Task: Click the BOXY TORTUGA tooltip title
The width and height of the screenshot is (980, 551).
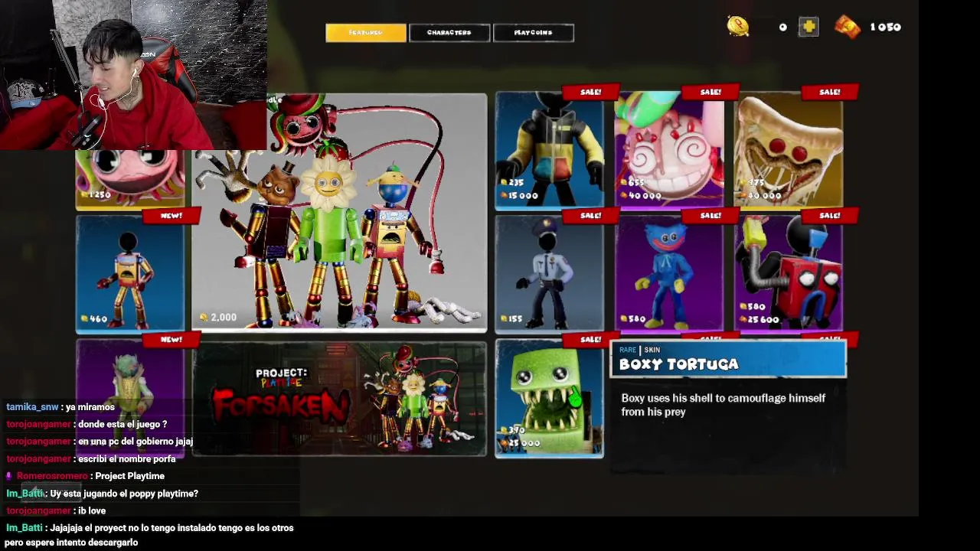Action: [678, 364]
